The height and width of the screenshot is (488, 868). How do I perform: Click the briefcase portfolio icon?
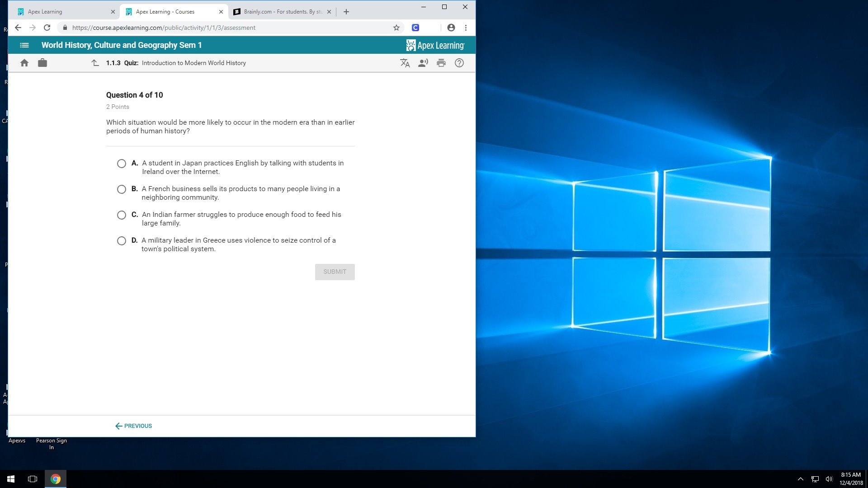pyautogui.click(x=42, y=63)
